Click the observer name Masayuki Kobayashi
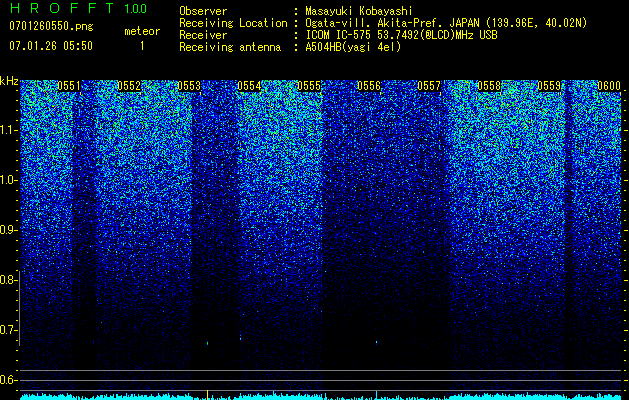Screen dimensions: 629x400 (x=359, y=11)
